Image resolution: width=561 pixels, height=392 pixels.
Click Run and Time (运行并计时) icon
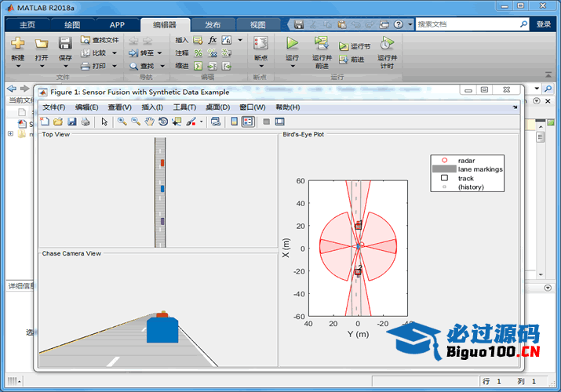pos(387,43)
